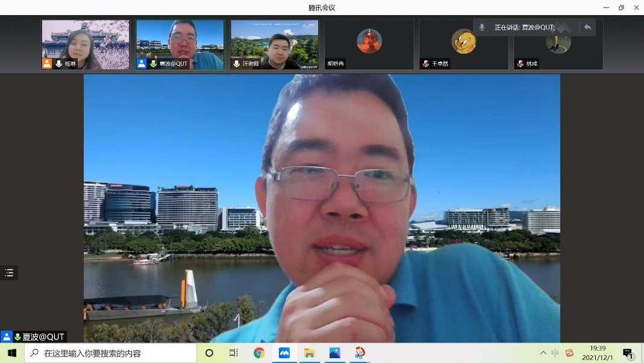The image size is (644, 363).
Task: Open the taskbar clock and date
Action: click(598, 353)
